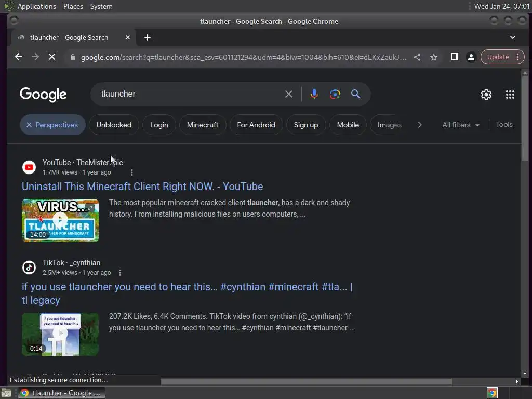532x399 pixels.
Task: Open the Applications menu
Action: [37, 6]
